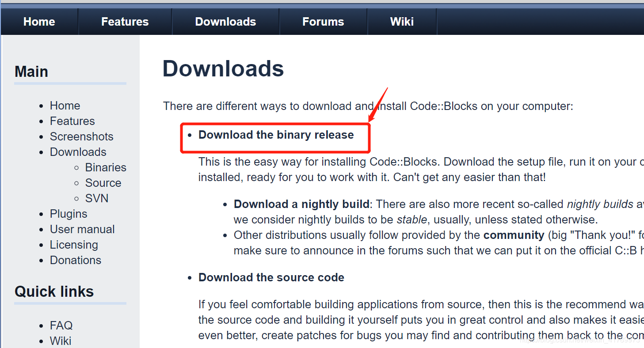
Task: Open Donations link in sidebar
Action: point(76,260)
